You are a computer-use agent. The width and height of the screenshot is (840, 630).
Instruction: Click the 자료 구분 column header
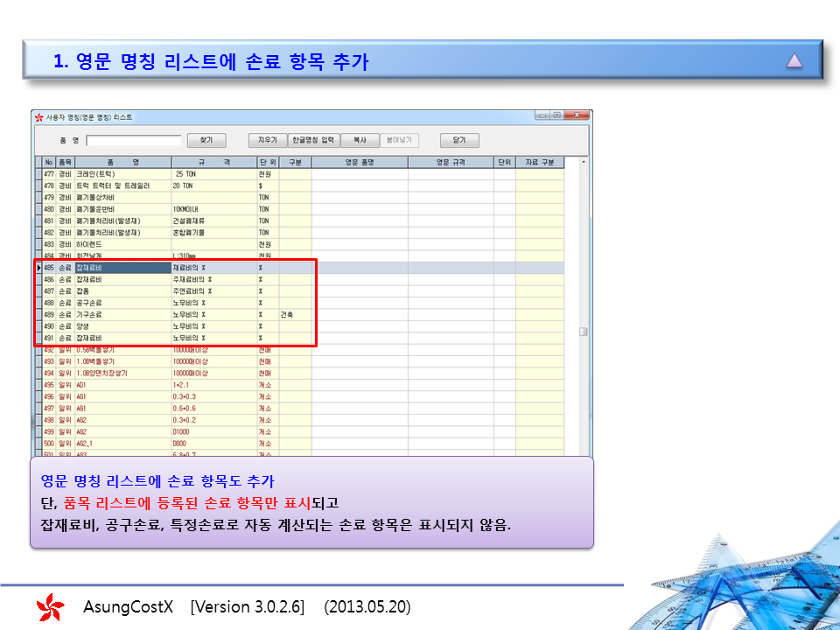click(x=539, y=163)
